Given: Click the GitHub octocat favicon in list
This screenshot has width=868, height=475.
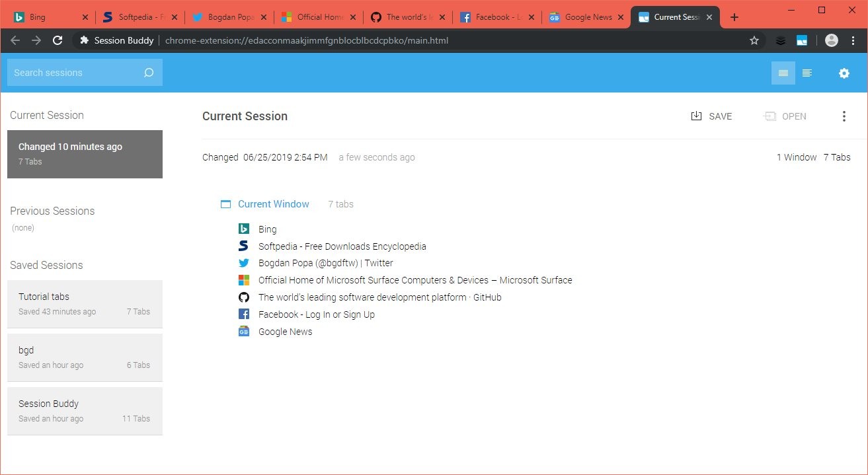Looking at the screenshot, I should [x=244, y=297].
